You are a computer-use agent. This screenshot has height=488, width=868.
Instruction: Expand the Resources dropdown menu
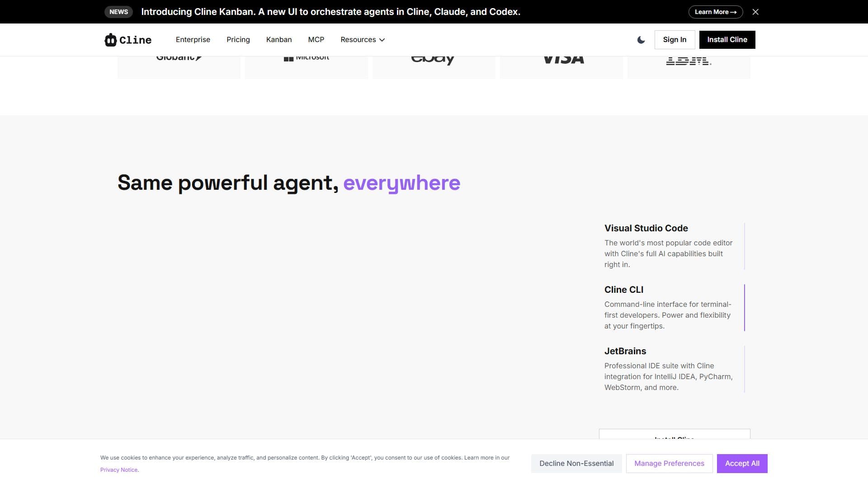coord(363,40)
